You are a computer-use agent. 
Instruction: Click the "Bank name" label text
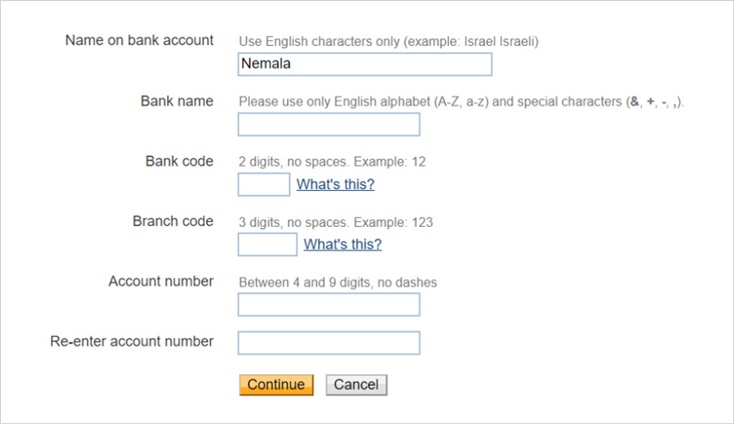click(x=177, y=101)
